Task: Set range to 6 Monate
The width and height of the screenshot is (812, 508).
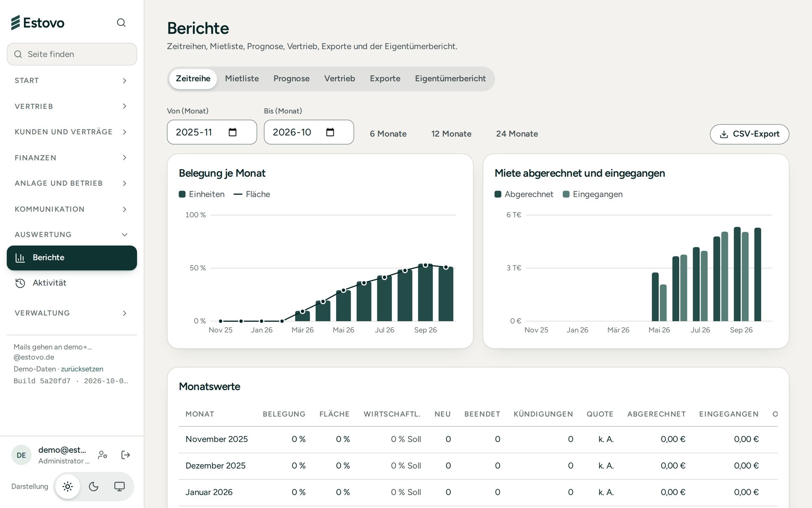Action: click(x=388, y=134)
